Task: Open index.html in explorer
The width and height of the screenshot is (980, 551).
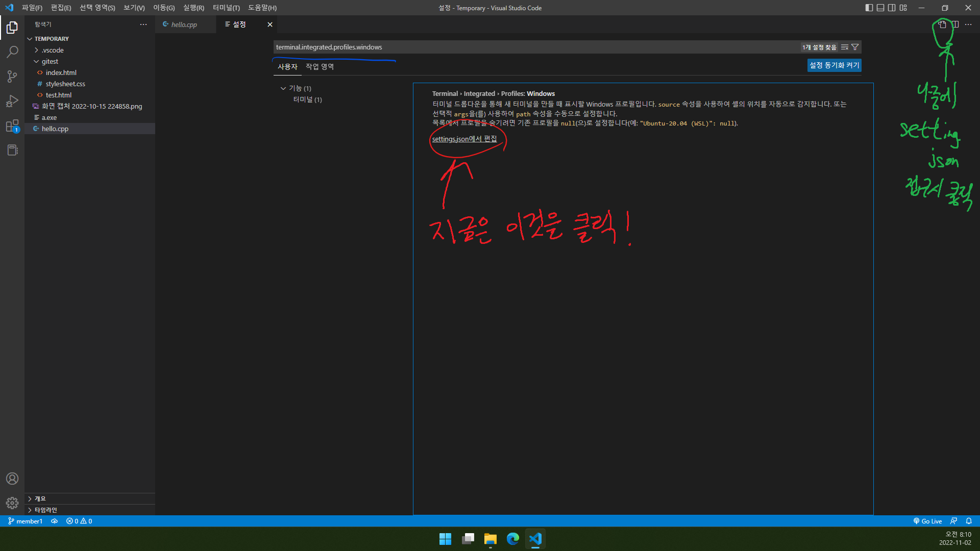Action: (90, 72)
